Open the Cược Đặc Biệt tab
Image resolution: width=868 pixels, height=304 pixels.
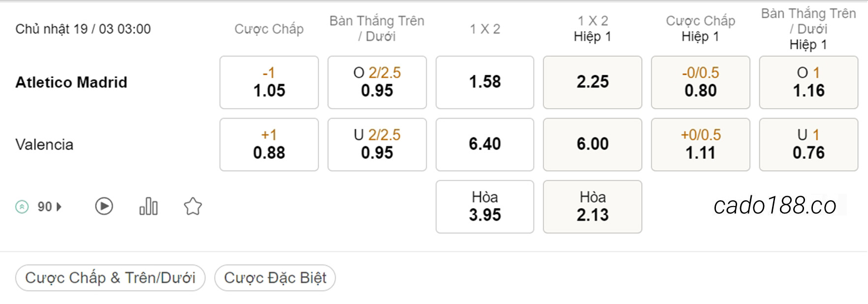275,278
